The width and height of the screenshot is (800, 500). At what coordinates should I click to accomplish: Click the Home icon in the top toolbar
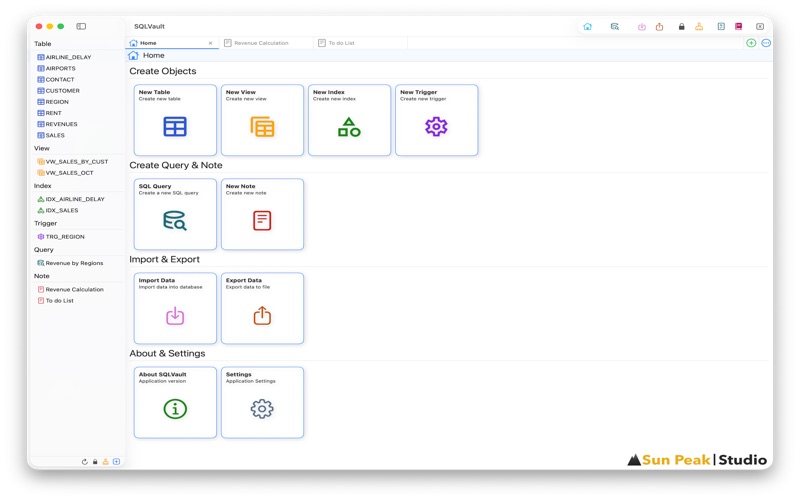tap(588, 27)
